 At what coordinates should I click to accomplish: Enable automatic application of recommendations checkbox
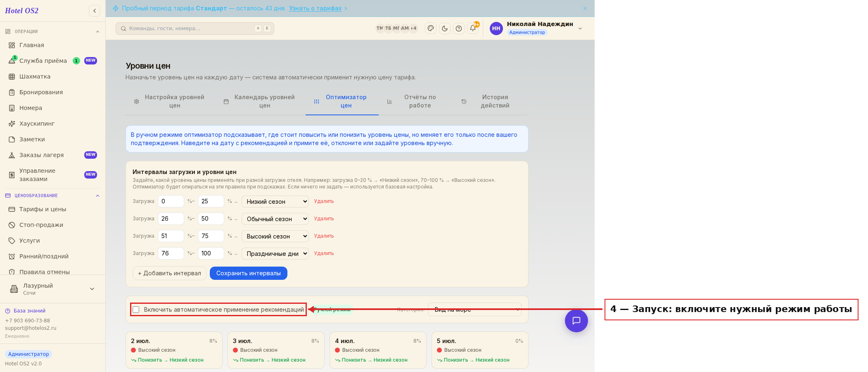tap(136, 310)
